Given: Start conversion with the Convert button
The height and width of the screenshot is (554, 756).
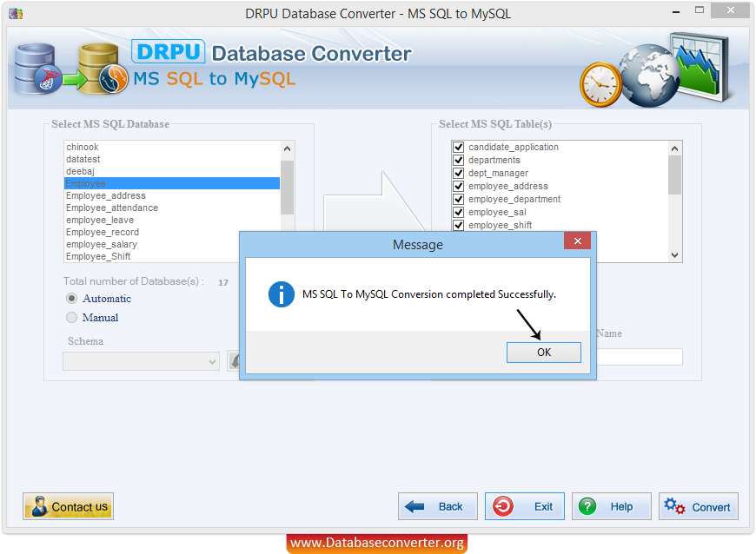Looking at the screenshot, I should [698, 506].
